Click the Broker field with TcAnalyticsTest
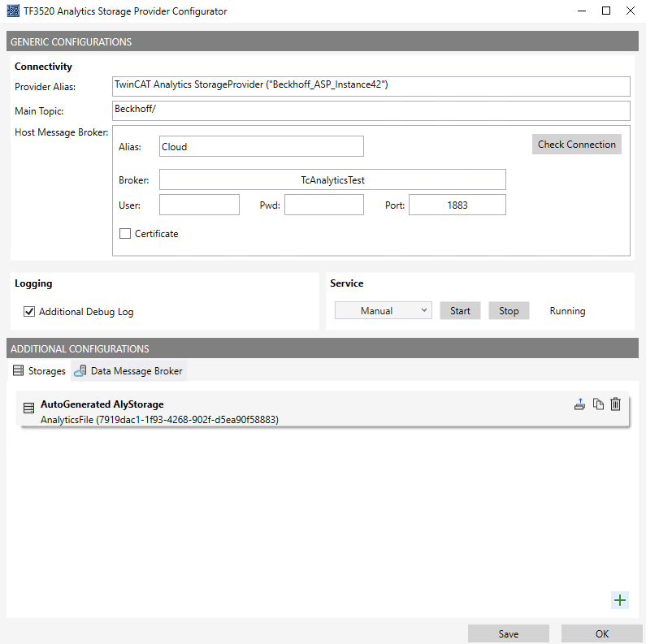 click(x=332, y=179)
